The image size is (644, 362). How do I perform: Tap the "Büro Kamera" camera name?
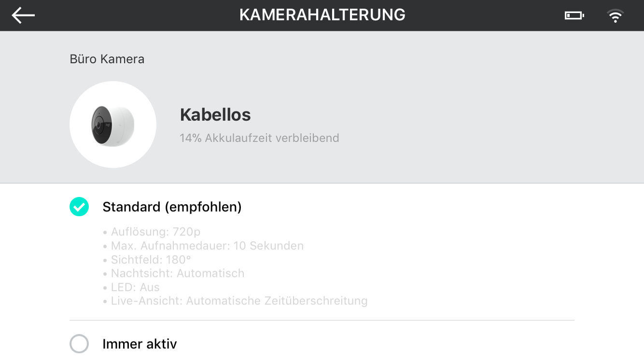click(107, 59)
